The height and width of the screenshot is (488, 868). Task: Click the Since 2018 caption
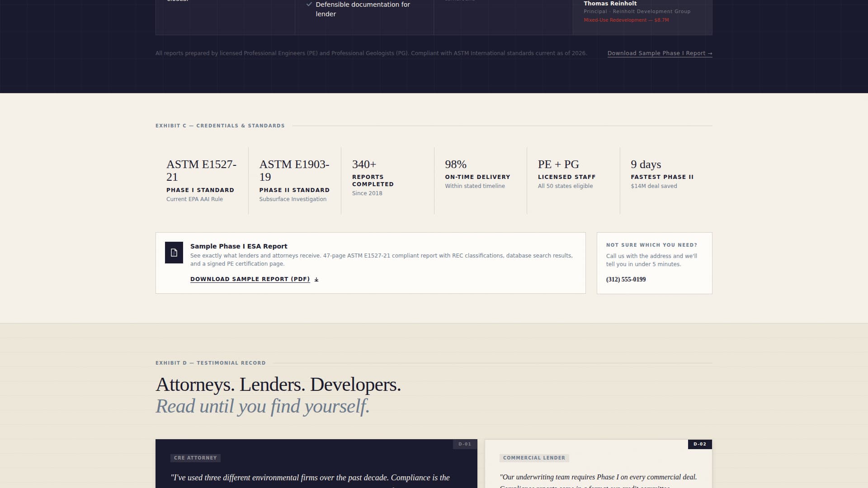[x=367, y=193]
